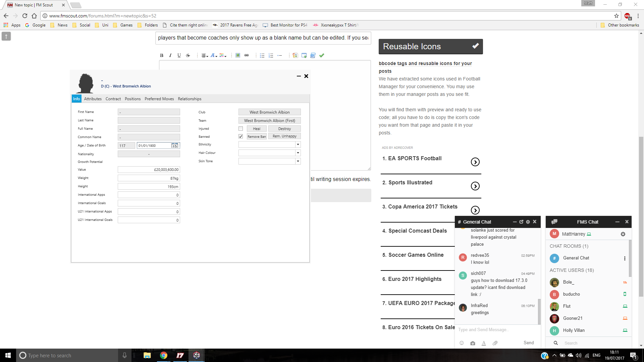The height and width of the screenshot is (362, 644).
Task: Switch to Preferred Moves tab
Action: 159,99
